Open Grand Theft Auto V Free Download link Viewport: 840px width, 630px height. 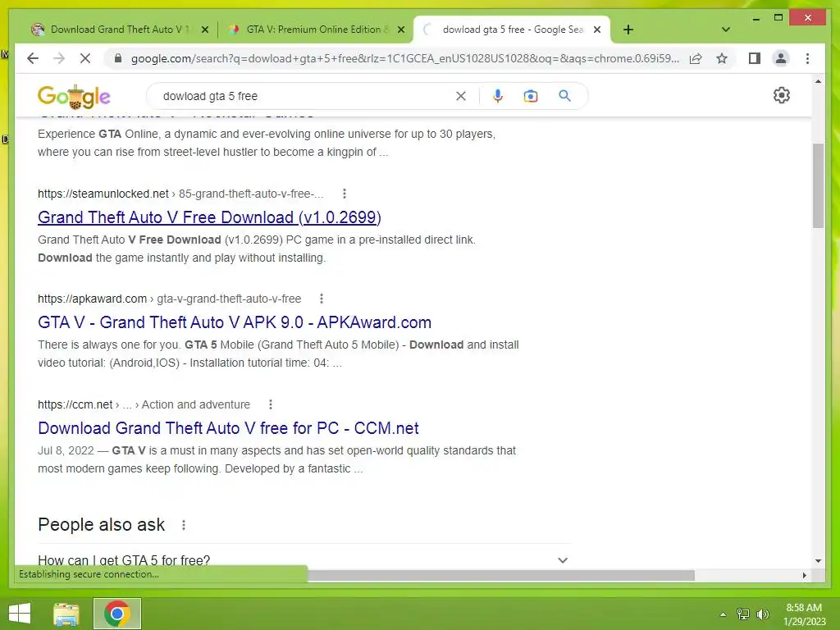pos(209,217)
